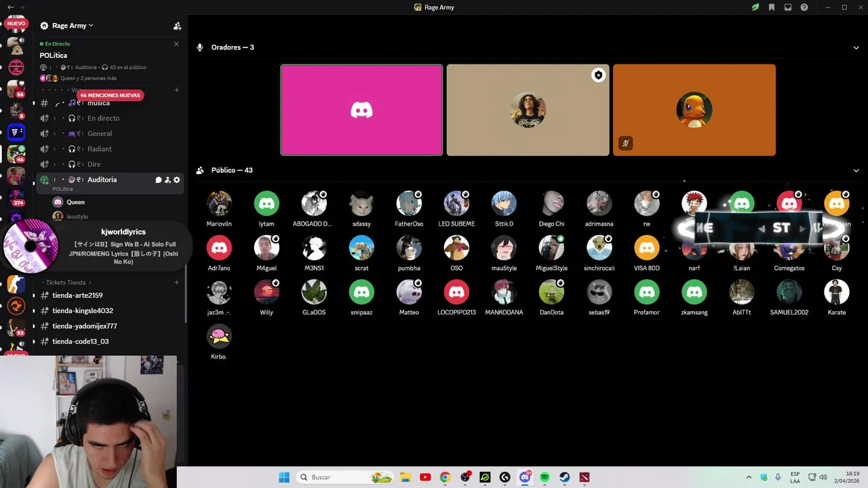The image size is (868, 488).
Task: Click the Windows search box Buscar
Action: (345, 477)
